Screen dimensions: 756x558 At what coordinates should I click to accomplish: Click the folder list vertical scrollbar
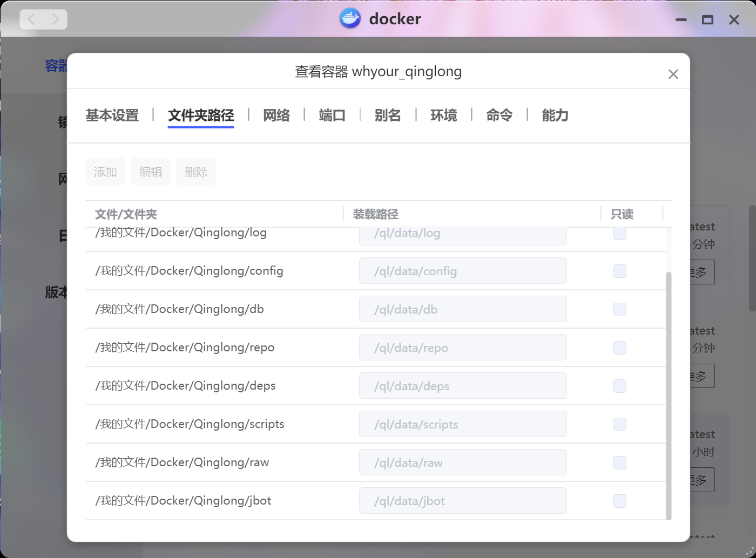tap(669, 394)
